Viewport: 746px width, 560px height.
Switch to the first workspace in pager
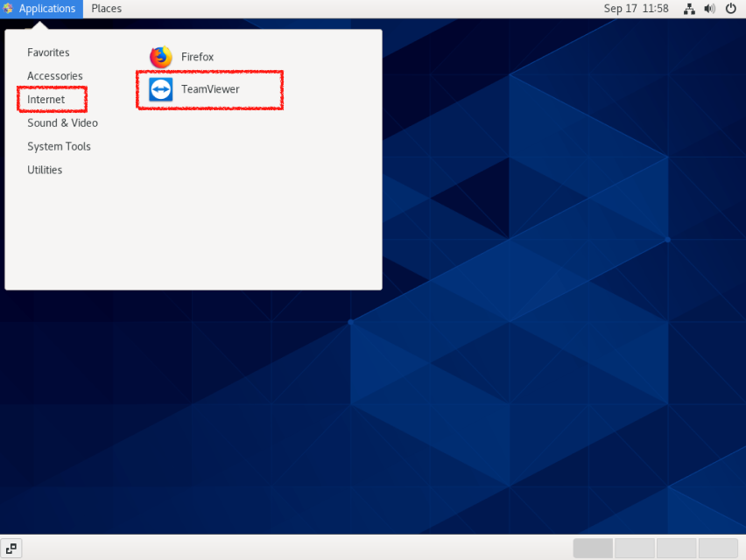point(593,548)
